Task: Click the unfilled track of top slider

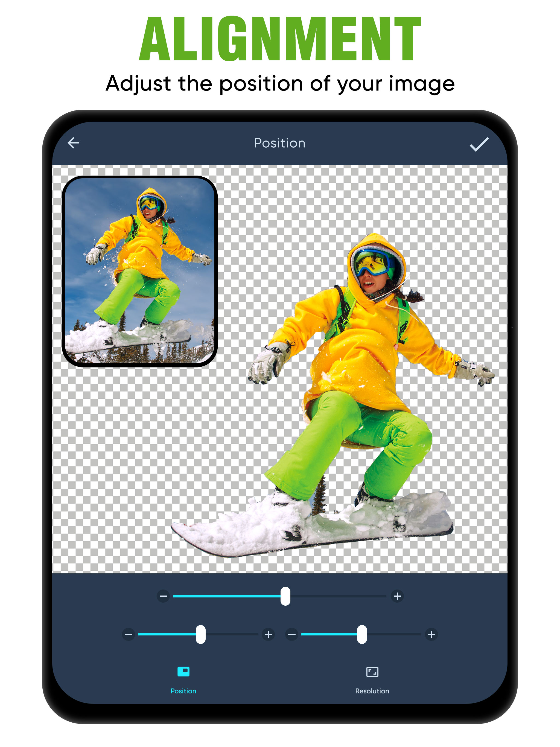Action: 338,596
